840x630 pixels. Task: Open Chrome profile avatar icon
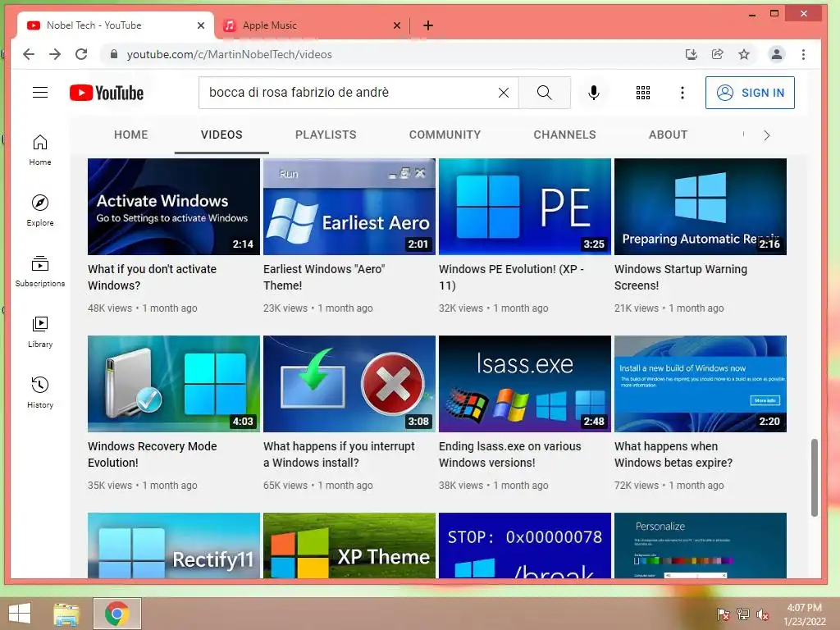point(776,54)
